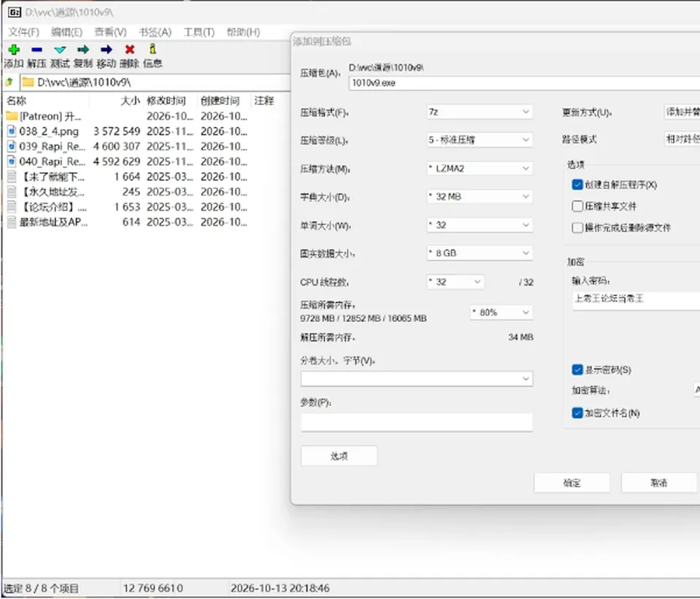
Task: Uncheck the create self-extracting archive (创建自解压程序) checkbox
Action: coord(577,185)
